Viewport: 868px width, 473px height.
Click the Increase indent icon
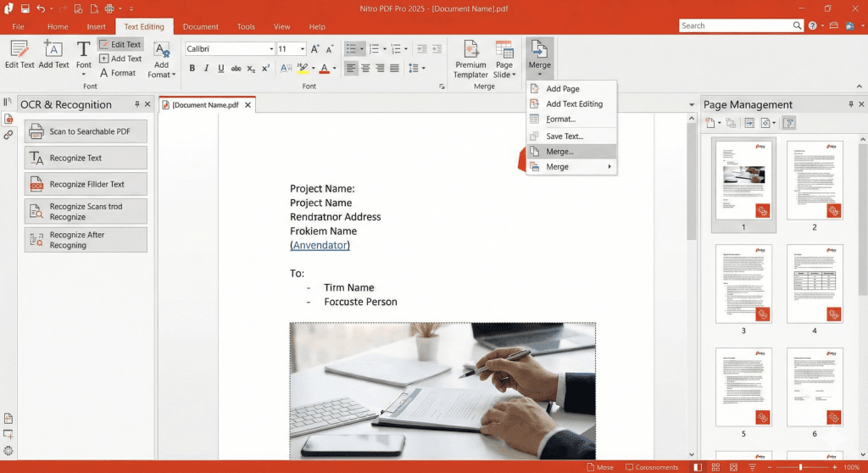click(x=437, y=48)
